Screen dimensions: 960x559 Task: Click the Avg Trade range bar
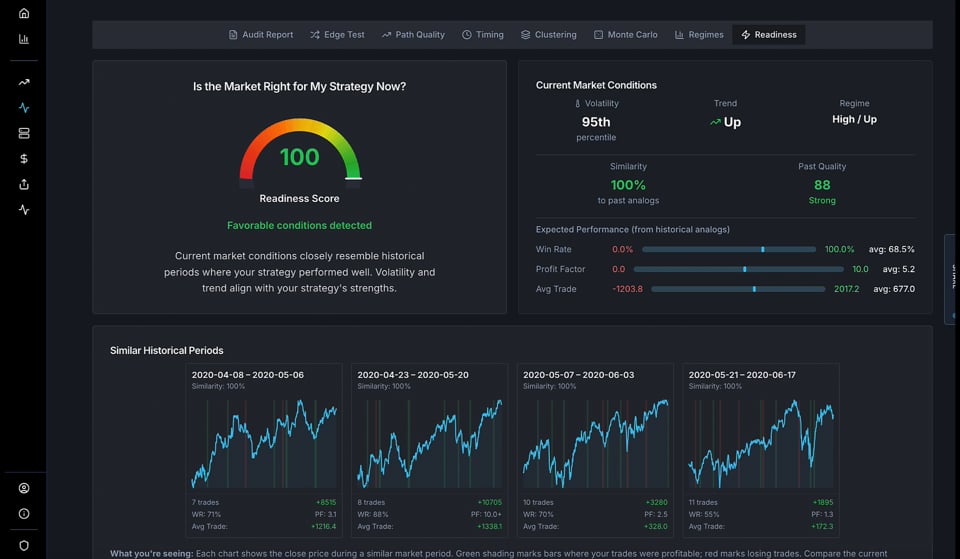738,289
